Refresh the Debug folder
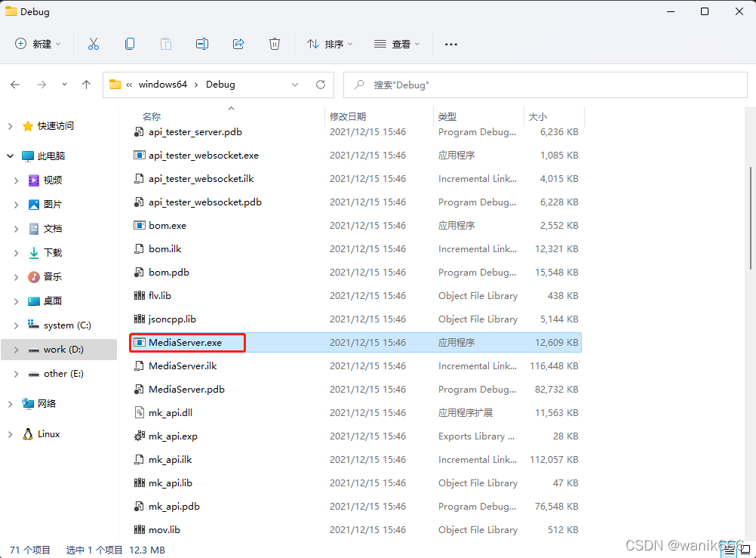Viewport: 756px width, 558px height. [x=321, y=85]
